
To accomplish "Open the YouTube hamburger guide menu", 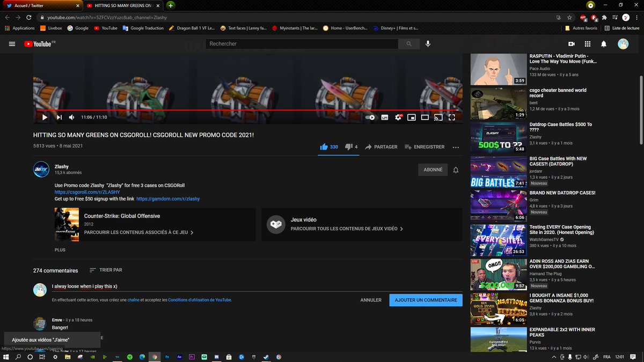I will click(12, 44).
